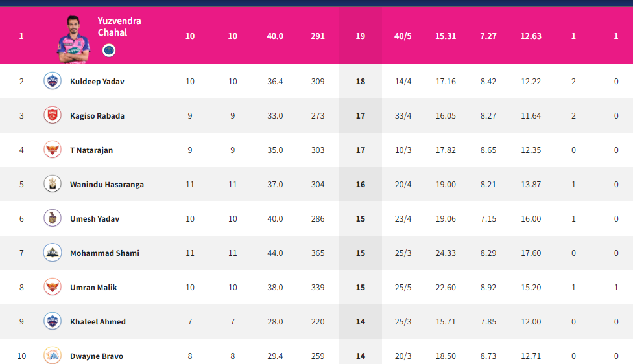Click the Gujarat Titans logo beside Mohammad Shami
Viewport: 633px width, 364px height.
pyautogui.click(x=53, y=253)
